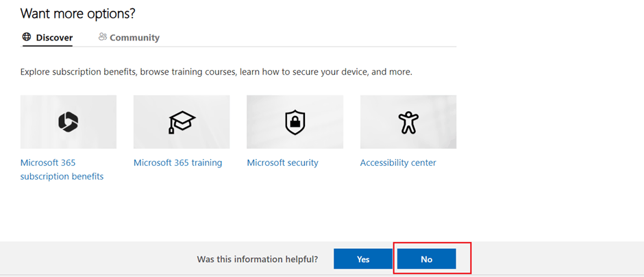This screenshot has height=277, width=644.
Task: Click the globe icon beside Discover
Action: tap(27, 37)
